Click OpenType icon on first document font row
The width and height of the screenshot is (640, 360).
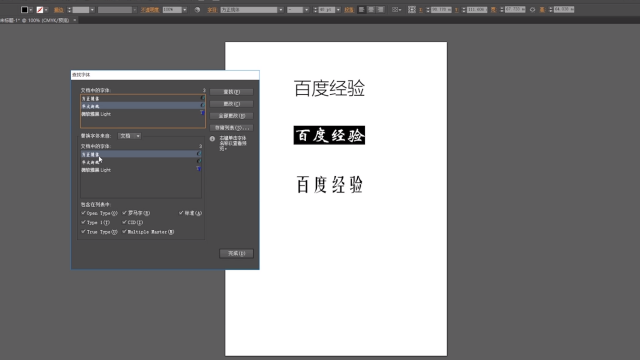tap(202, 98)
